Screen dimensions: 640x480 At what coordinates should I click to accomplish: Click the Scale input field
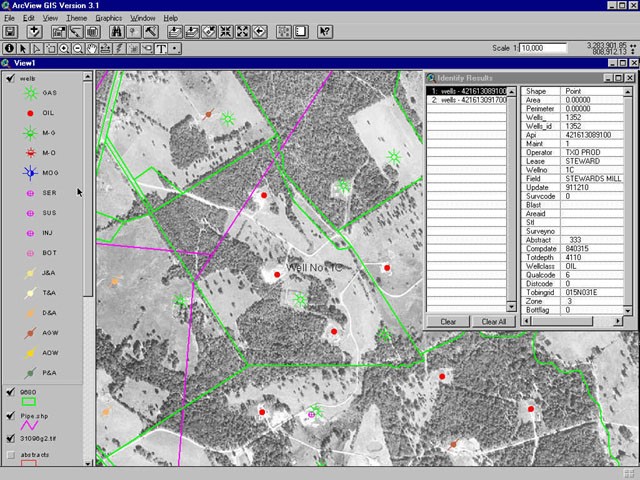[x=545, y=48]
